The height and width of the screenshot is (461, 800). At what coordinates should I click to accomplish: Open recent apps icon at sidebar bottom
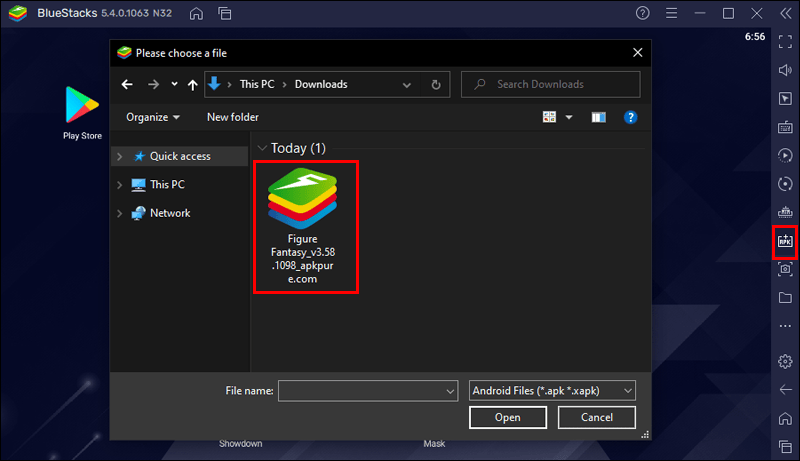coord(785,447)
